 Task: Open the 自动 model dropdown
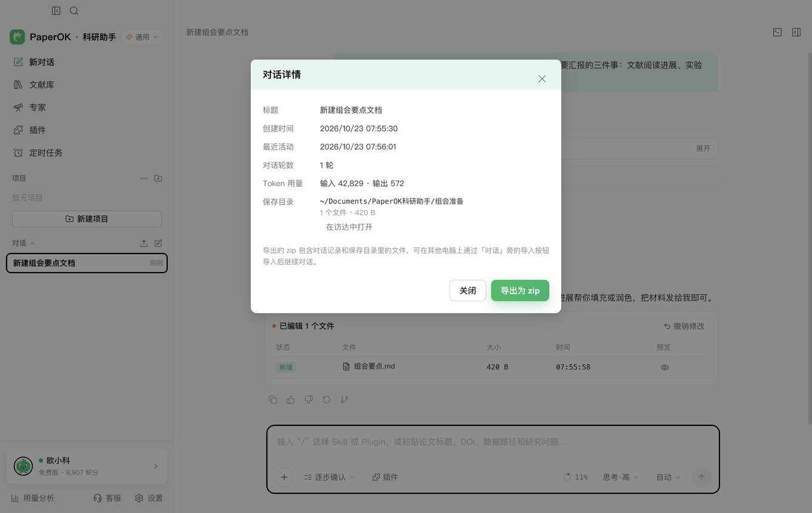668,477
